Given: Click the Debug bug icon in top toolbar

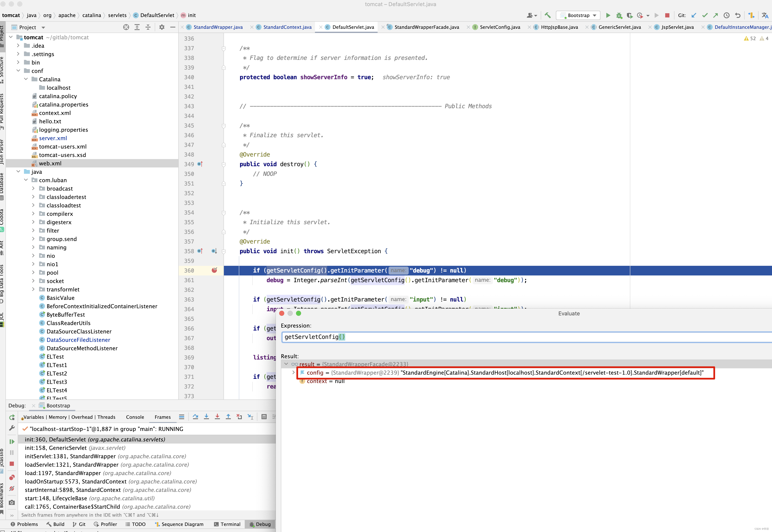Looking at the screenshot, I should coord(619,15).
